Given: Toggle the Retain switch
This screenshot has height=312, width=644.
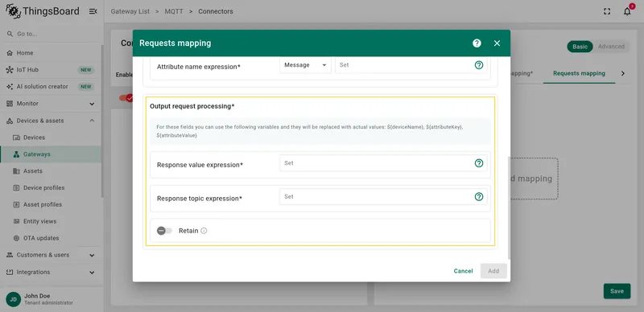Looking at the screenshot, I should (x=164, y=231).
